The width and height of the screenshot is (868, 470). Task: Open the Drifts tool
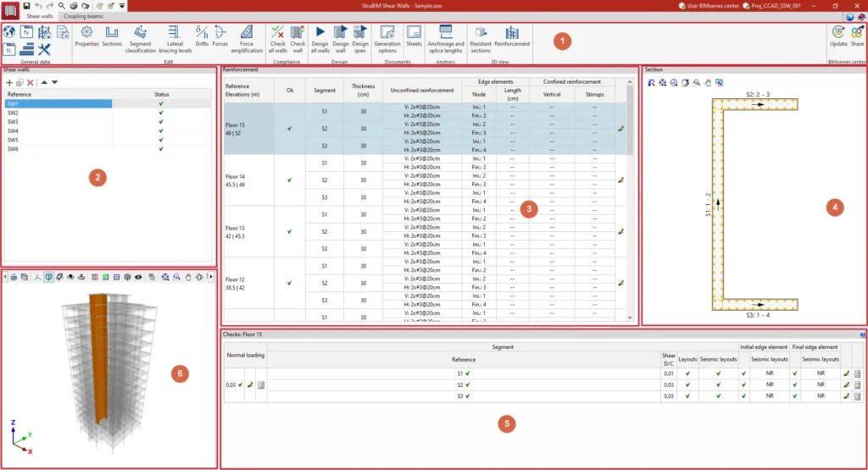[202, 36]
